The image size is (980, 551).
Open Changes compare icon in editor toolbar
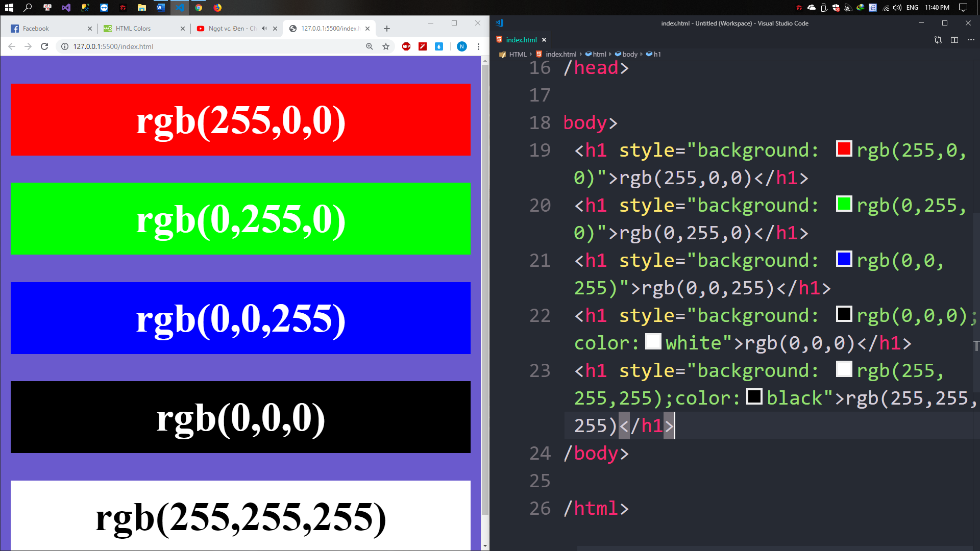[938, 40]
